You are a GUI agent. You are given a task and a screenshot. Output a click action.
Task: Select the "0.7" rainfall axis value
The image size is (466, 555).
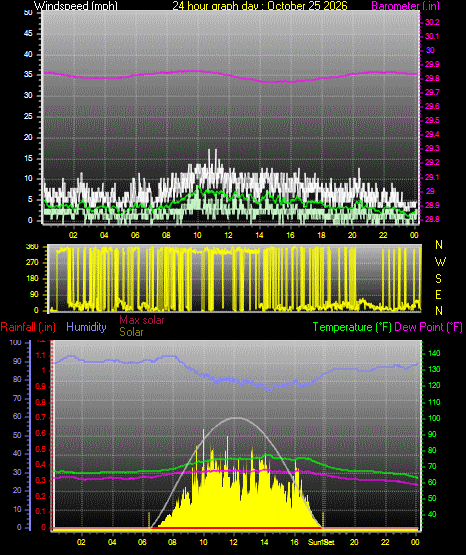[x=41, y=417]
